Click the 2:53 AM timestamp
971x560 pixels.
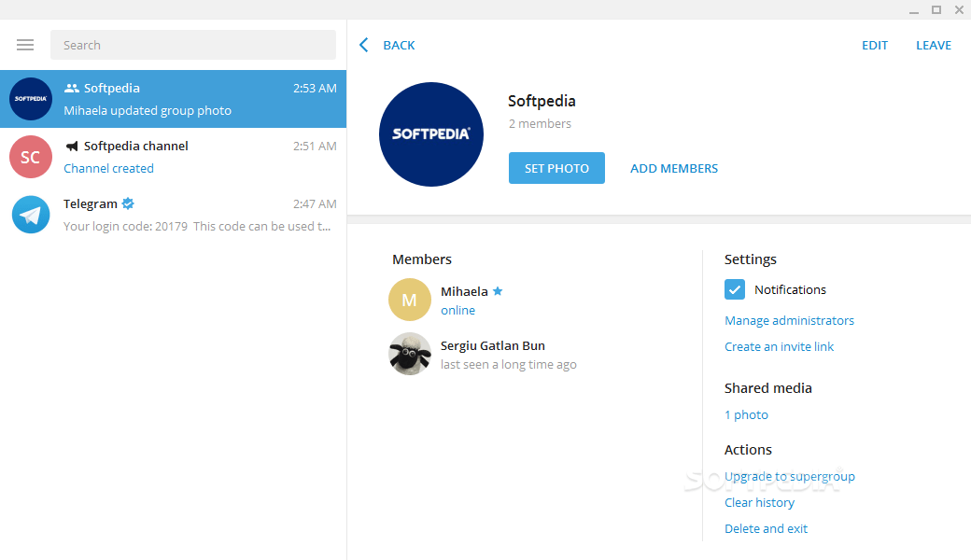pyautogui.click(x=315, y=89)
